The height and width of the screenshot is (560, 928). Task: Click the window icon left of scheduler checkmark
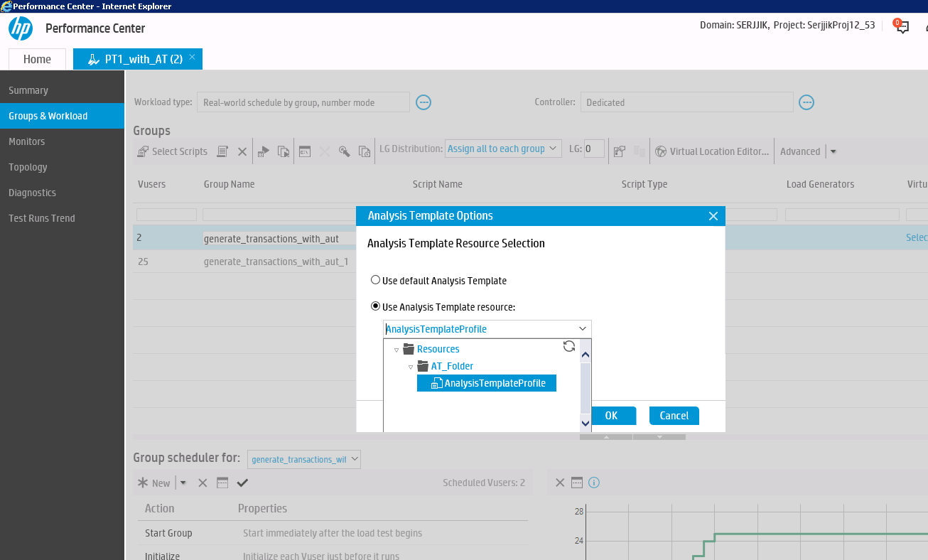click(222, 483)
